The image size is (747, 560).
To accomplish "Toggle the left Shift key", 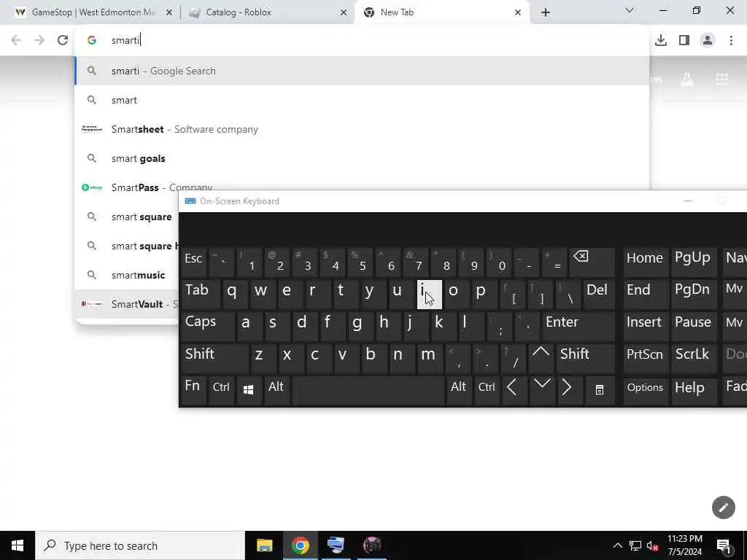I will pos(214,359).
